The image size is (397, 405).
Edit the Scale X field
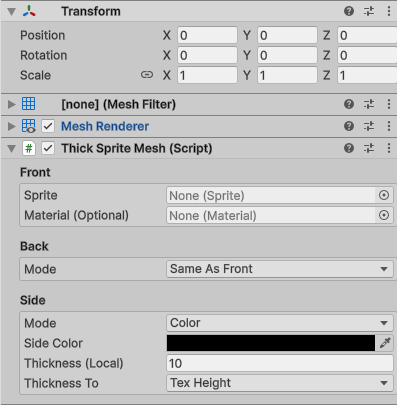(x=207, y=75)
